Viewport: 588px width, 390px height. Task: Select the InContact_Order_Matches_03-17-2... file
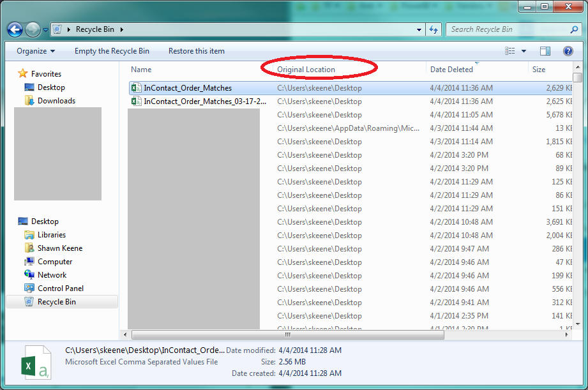pyautogui.click(x=205, y=101)
